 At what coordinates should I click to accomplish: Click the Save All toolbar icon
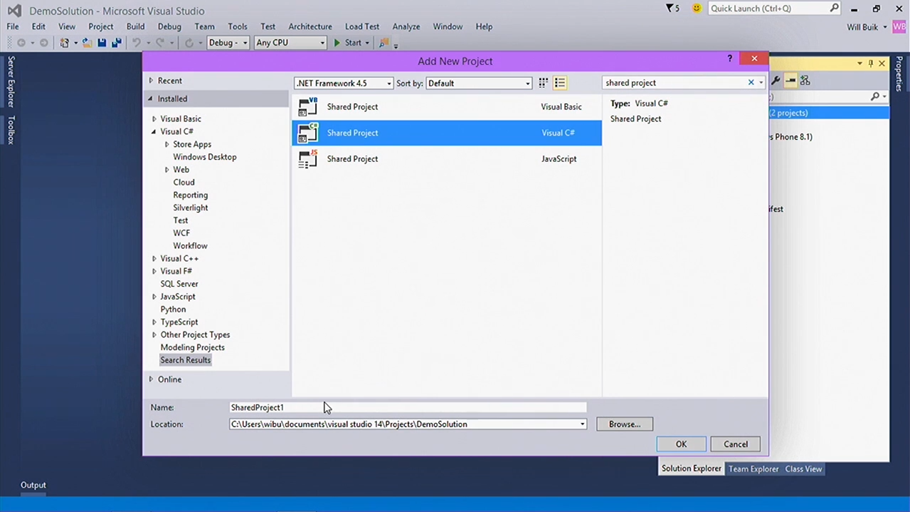click(117, 43)
